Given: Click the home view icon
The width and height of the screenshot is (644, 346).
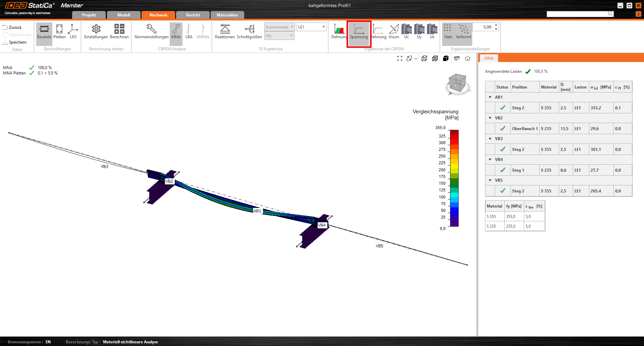Looking at the screenshot, I should point(468,58).
